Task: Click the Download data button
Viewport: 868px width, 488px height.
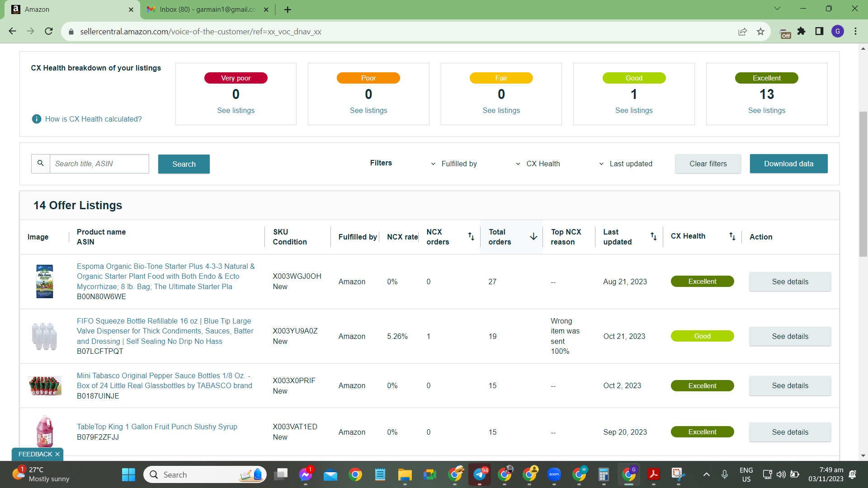Action: point(789,164)
